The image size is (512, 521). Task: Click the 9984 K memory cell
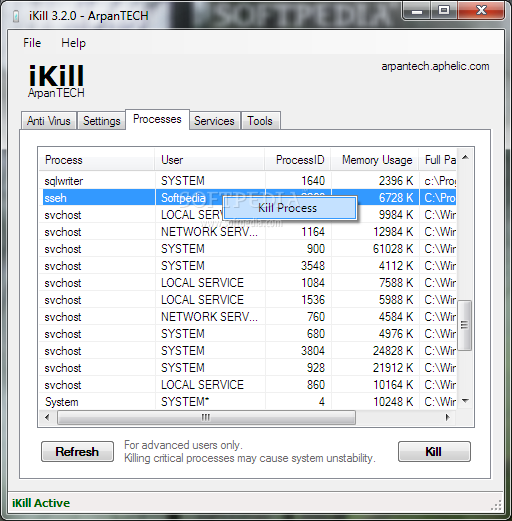point(395,215)
